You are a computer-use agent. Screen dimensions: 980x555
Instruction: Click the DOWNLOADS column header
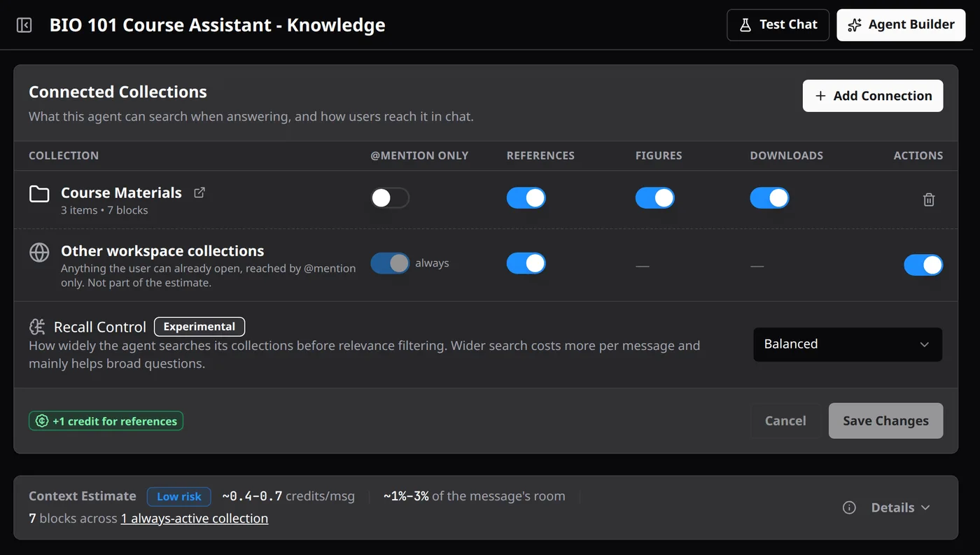[x=787, y=155]
